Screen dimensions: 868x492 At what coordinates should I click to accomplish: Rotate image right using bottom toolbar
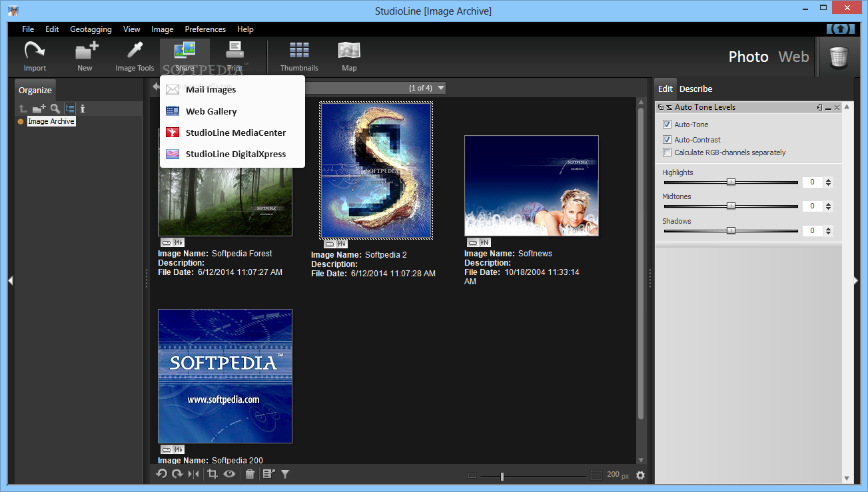(177, 474)
